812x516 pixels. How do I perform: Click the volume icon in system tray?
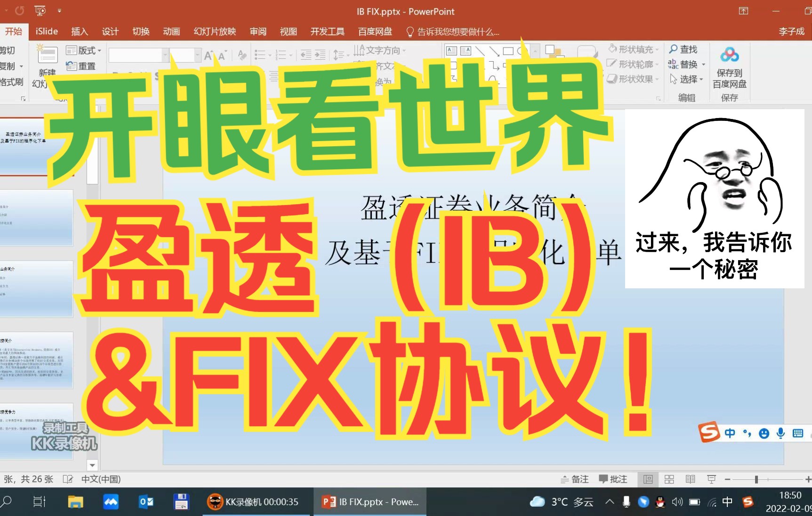pos(677,502)
